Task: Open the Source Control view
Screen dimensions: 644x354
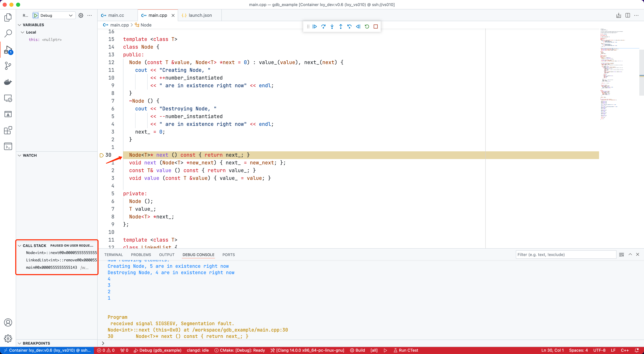Action: coord(8,66)
